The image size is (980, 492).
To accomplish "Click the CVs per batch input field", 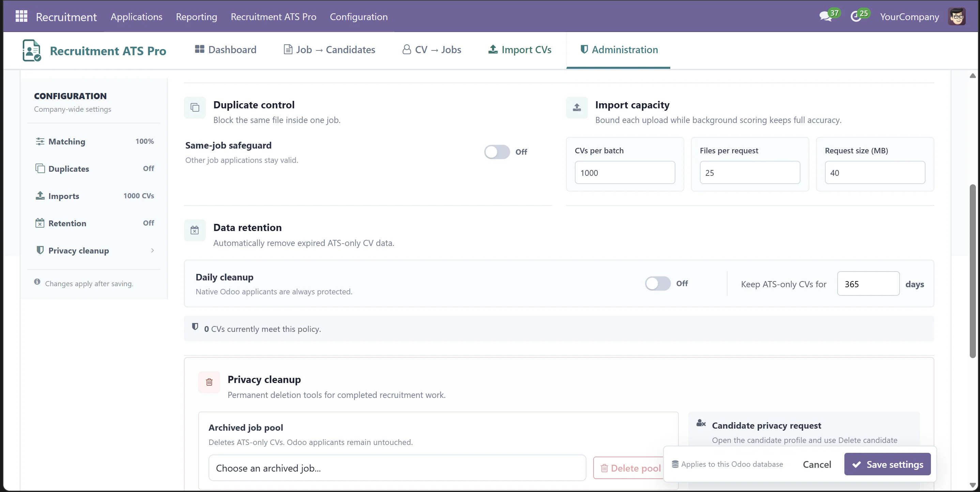I will [x=625, y=172].
